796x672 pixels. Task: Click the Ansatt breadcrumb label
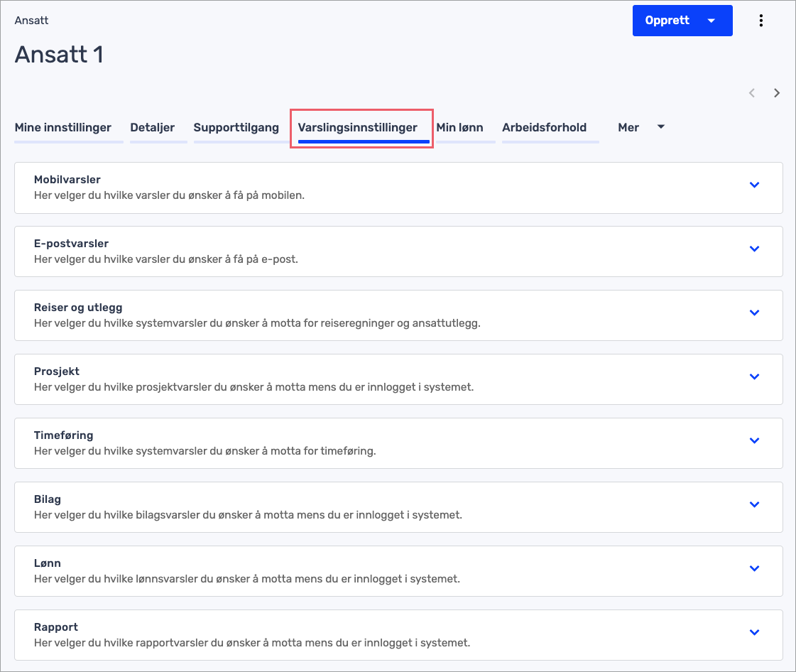pos(31,21)
